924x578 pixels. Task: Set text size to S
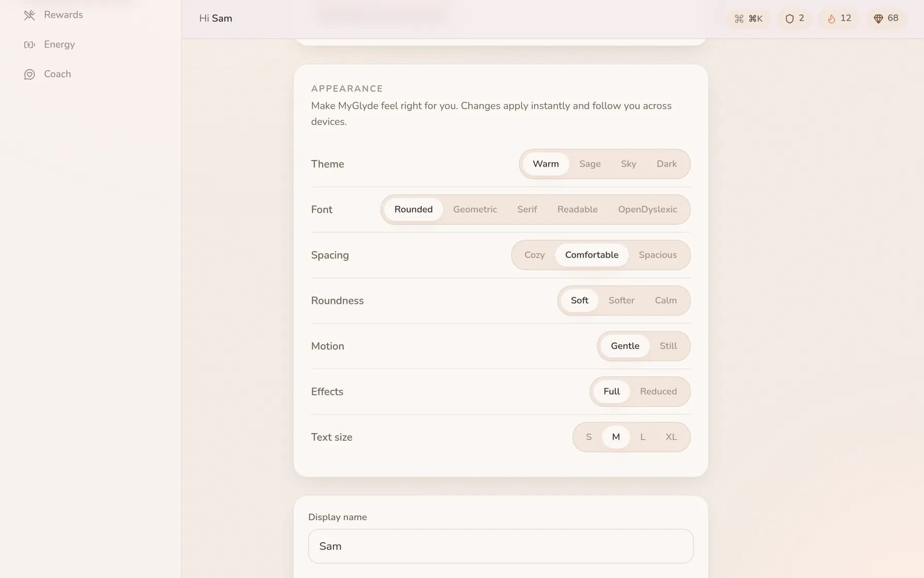588,437
